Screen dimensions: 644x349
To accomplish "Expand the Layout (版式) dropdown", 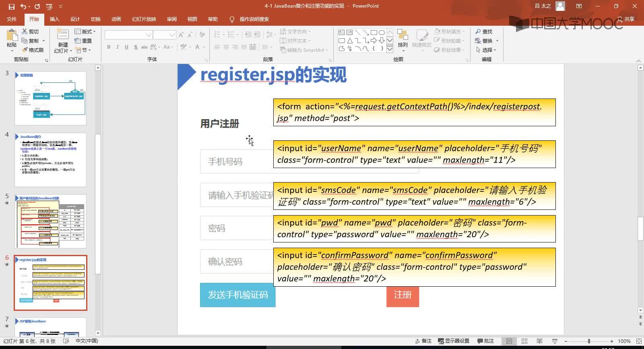I will pyautogui.click(x=85, y=31).
